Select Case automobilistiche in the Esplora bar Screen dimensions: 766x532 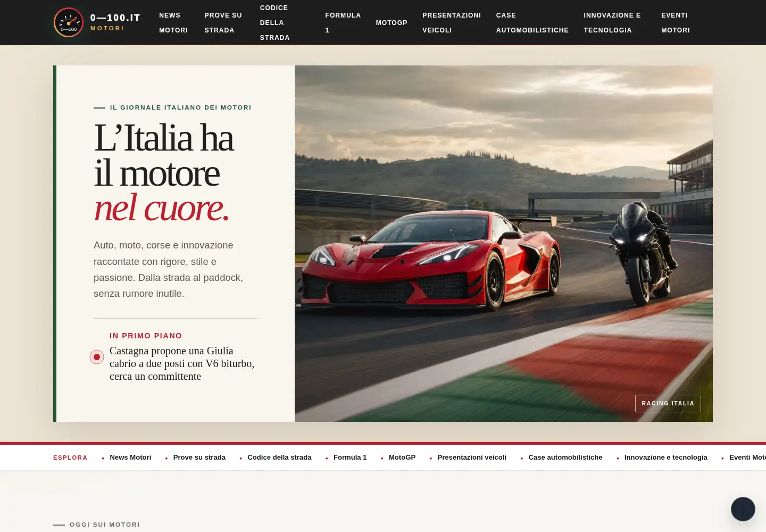pos(565,458)
